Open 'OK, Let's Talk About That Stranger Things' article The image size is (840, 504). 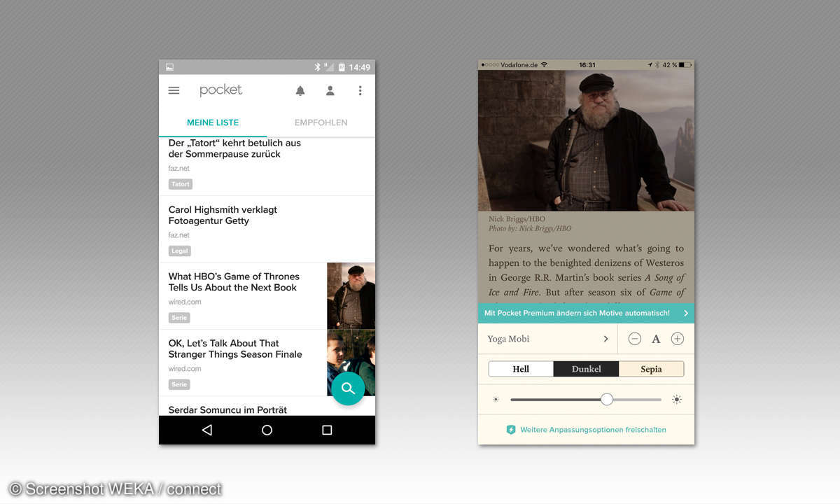(235, 349)
